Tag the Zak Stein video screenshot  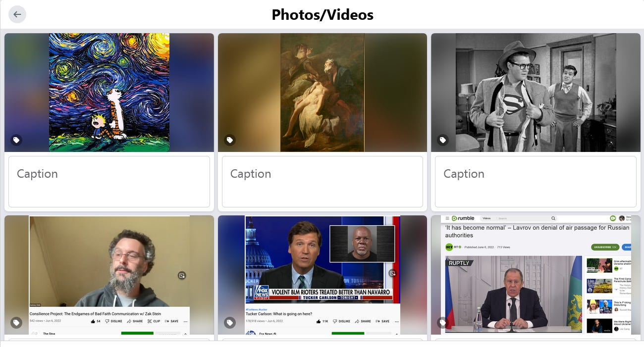click(16, 323)
